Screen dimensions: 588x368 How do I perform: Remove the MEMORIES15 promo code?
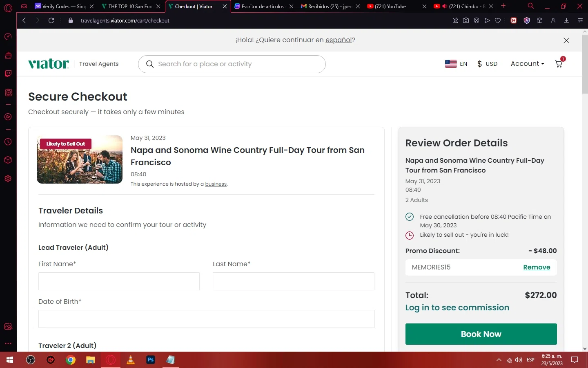click(537, 267)
